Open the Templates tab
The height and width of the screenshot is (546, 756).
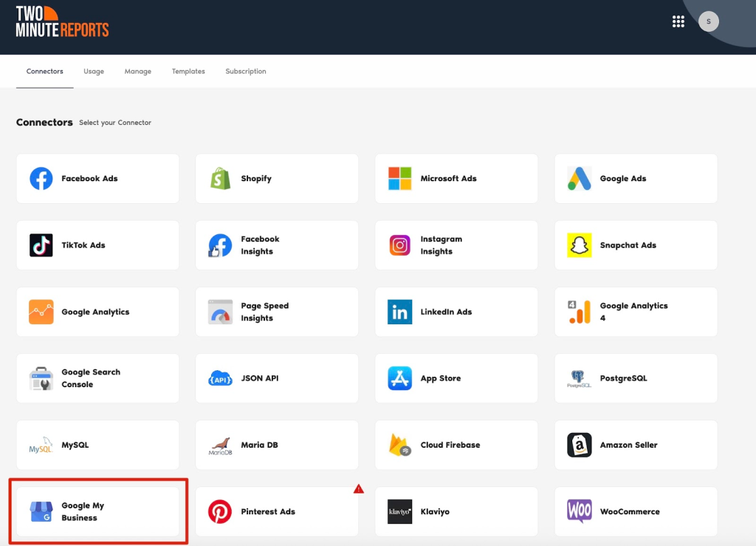(x=188, y=72)
